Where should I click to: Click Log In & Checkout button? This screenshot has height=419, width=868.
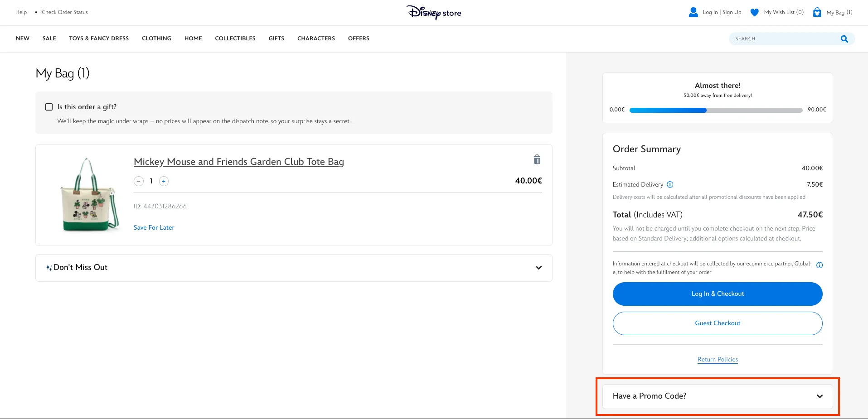tap(718, 294)
